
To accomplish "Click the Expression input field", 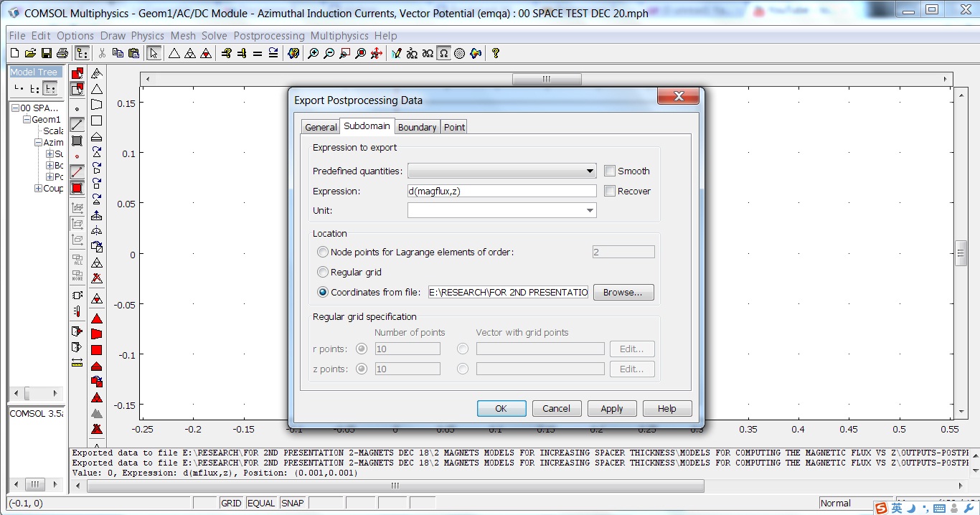I will pos(501,191).
